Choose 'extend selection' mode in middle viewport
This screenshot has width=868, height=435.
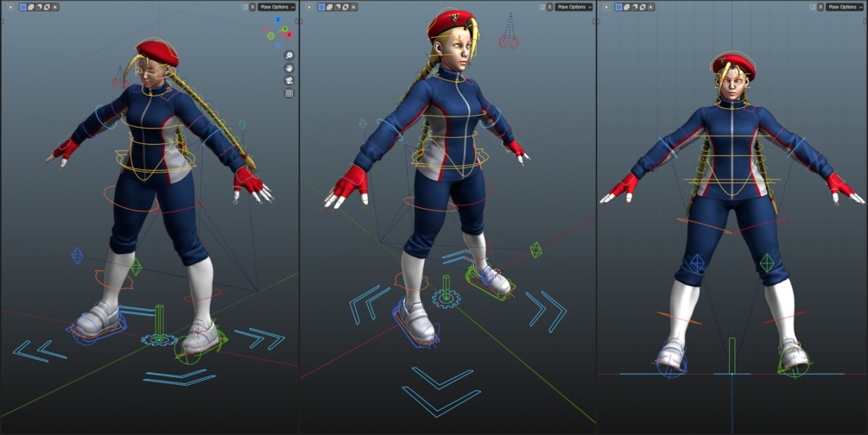click(329, 7)
